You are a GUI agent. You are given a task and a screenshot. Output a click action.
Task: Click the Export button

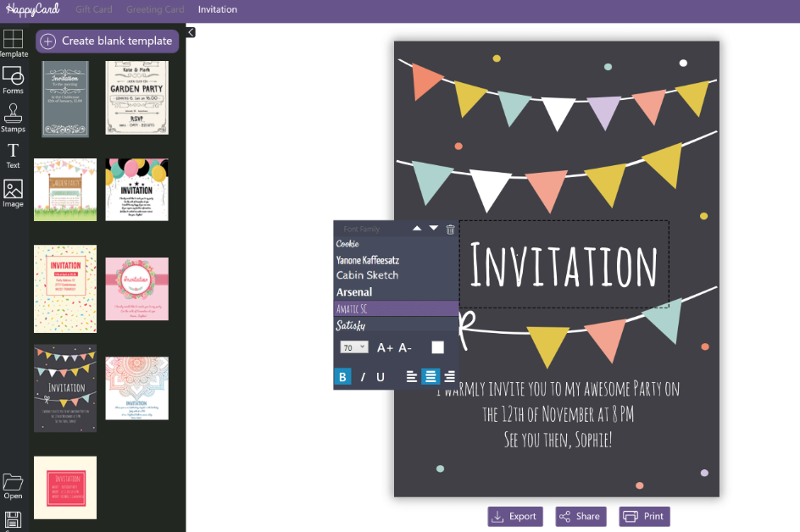[x=514, y=516]
